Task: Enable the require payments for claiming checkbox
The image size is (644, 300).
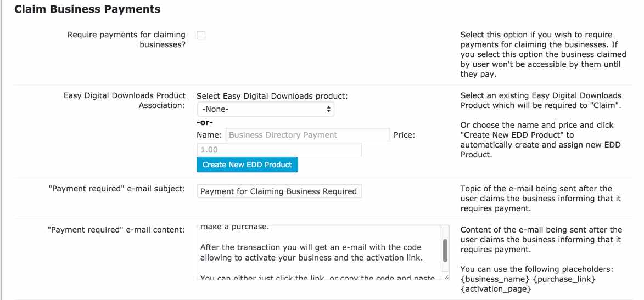Action: [201, 35]
